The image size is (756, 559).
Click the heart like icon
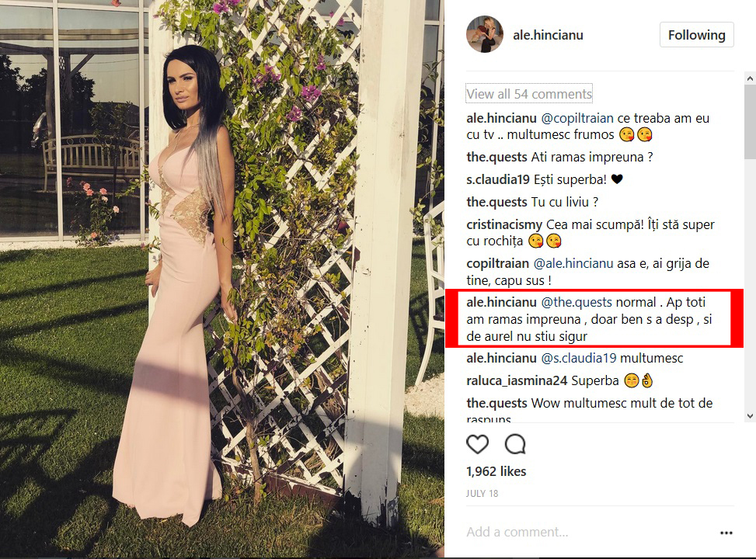click(x=477, y=444)
